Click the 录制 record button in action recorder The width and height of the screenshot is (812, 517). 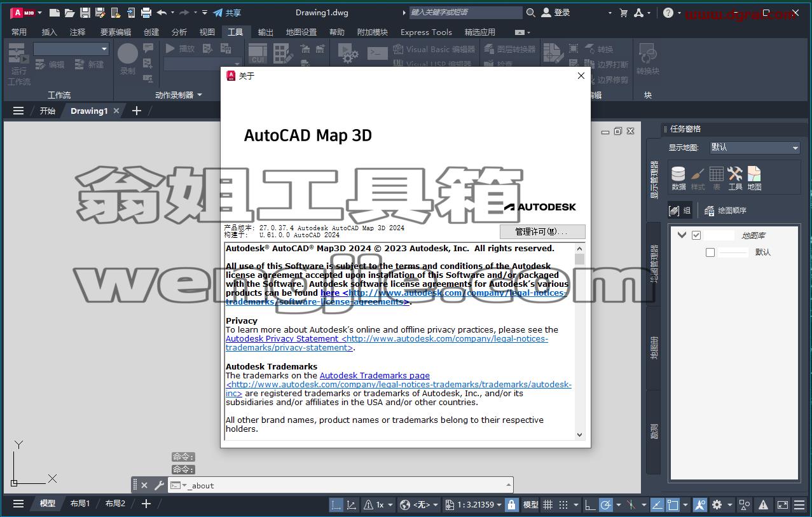pyautogui.click(x=128, y=59)
